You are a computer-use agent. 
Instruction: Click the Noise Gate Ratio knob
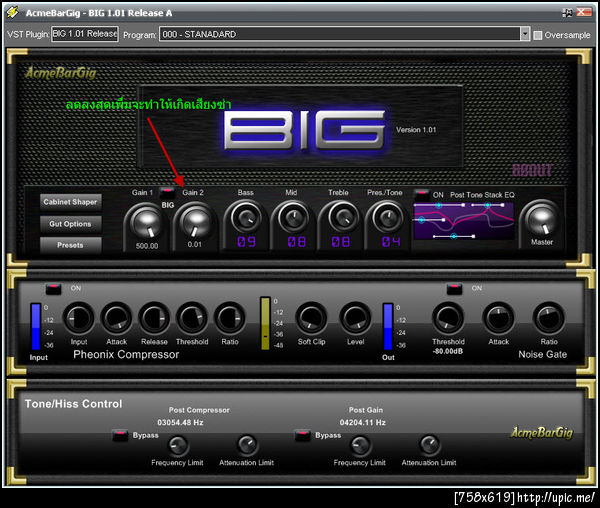[x=549, y=318]
